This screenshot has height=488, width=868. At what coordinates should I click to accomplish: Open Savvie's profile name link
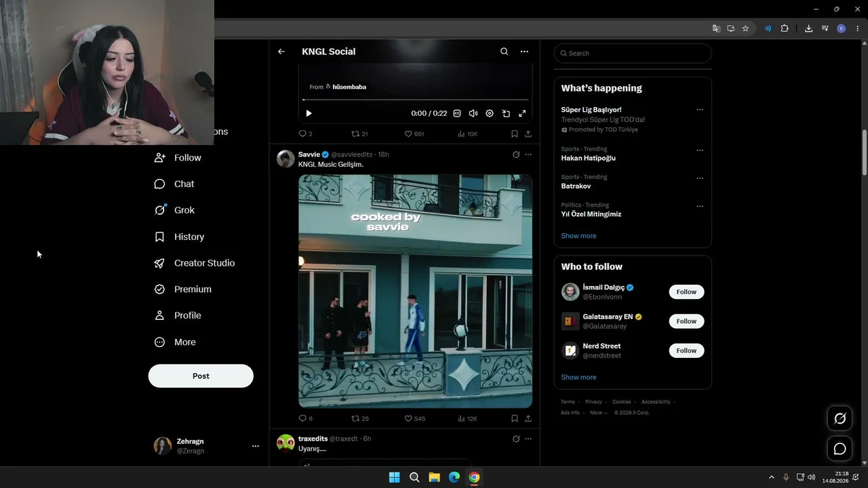pyautogui.click(x=309, y=155)
